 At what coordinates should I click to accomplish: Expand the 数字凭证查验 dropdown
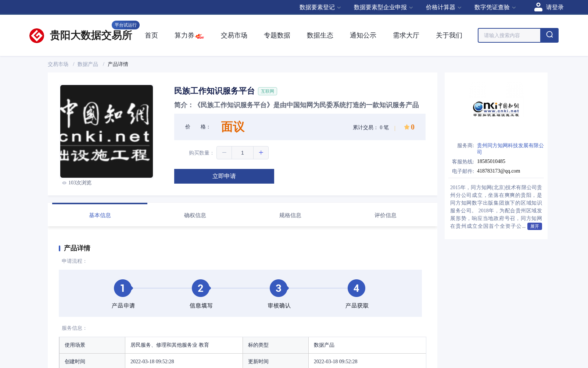(495, 7)
